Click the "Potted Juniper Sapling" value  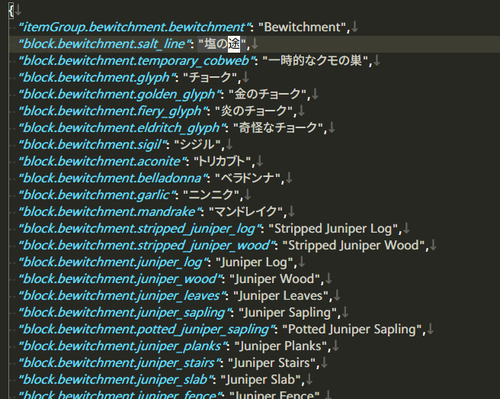352,329
